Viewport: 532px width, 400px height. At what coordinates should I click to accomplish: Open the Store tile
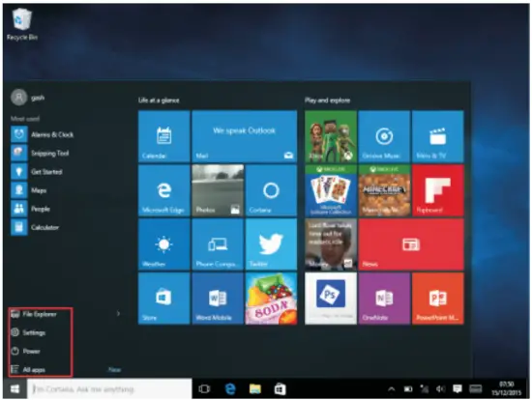(163, 299)
